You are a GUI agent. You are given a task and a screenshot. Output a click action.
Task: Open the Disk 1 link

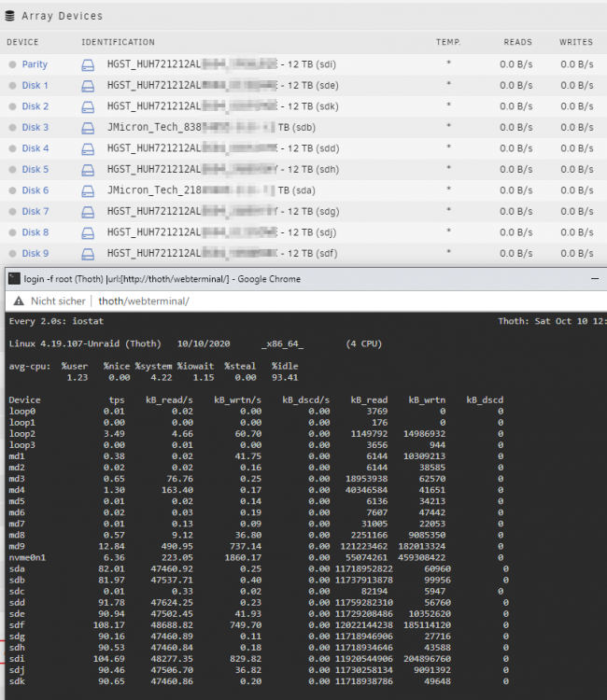point(35,85)
